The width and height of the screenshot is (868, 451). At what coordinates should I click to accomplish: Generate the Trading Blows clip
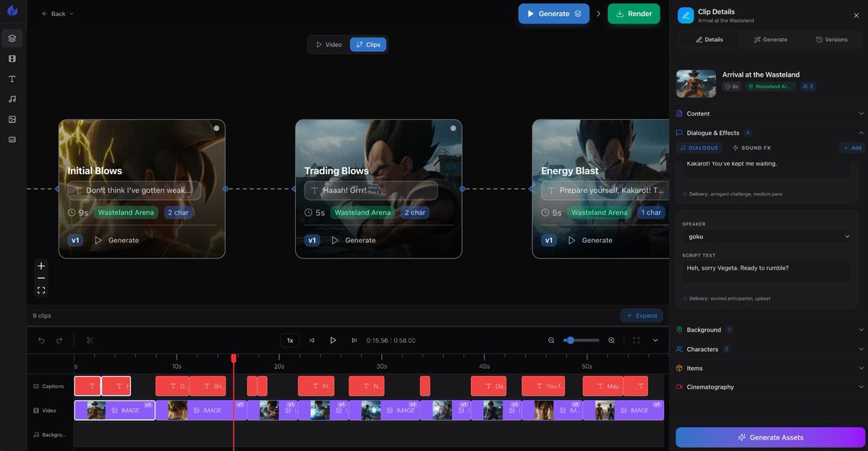pos(353,240)
